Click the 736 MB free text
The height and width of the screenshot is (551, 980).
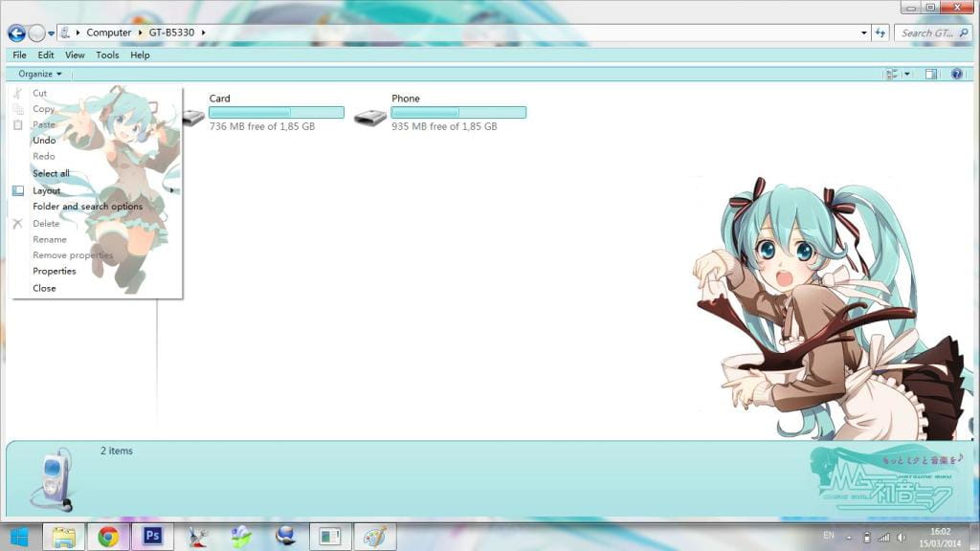point(262,126)
